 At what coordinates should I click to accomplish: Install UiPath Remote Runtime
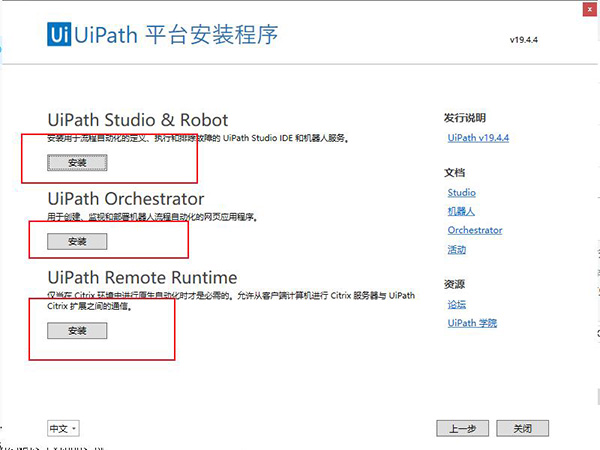(x=77, y=331)
